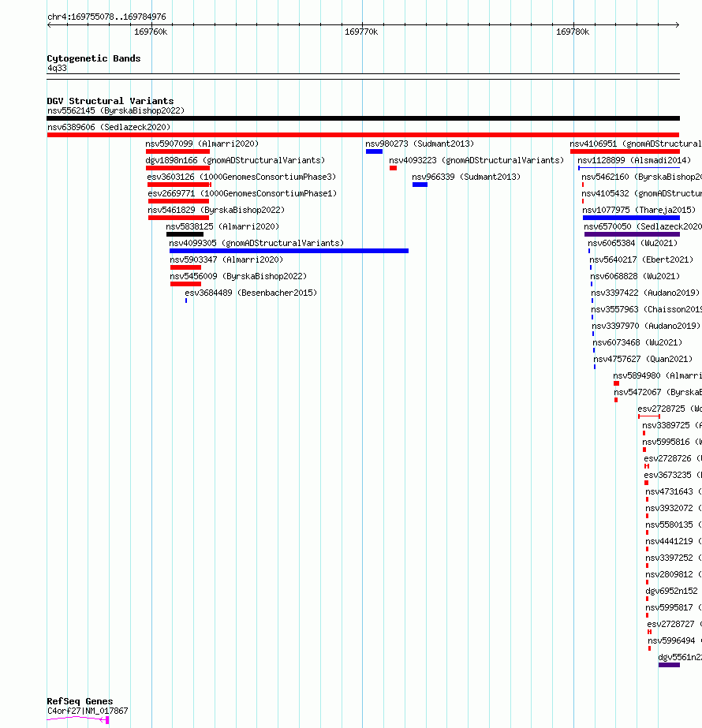
Task: Click esv3603126 (1000GenomesConsortiumPhase3) label
Action: (241, 177)
